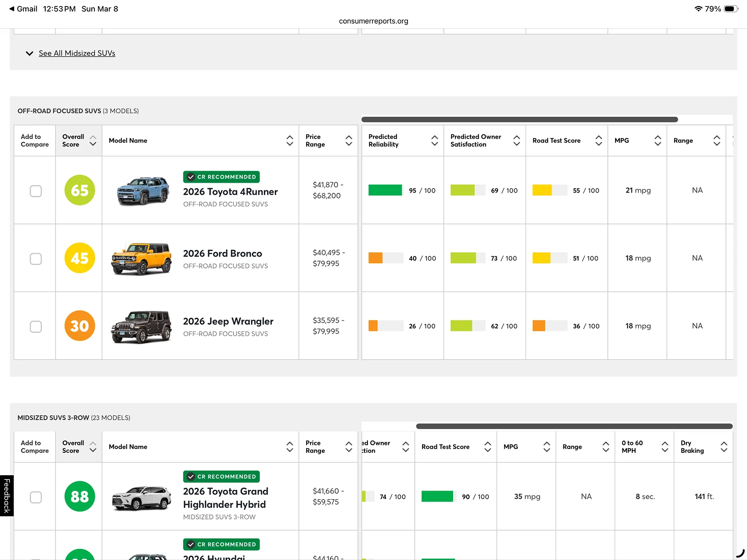The height and width of the screenshot is (560, 747).
Task: Sort off-road SUVs by Predicted Owner Satisfaction
Action: (x=517, y=140)
